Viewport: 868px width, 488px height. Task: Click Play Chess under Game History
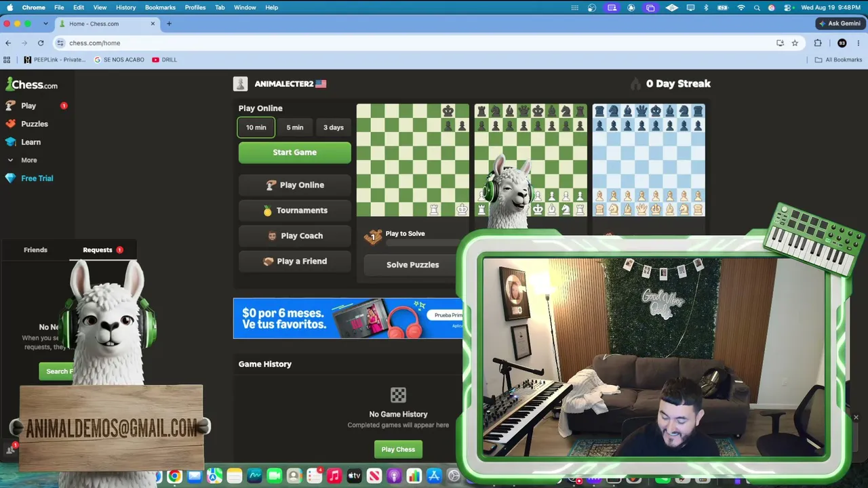pos(398,449)
